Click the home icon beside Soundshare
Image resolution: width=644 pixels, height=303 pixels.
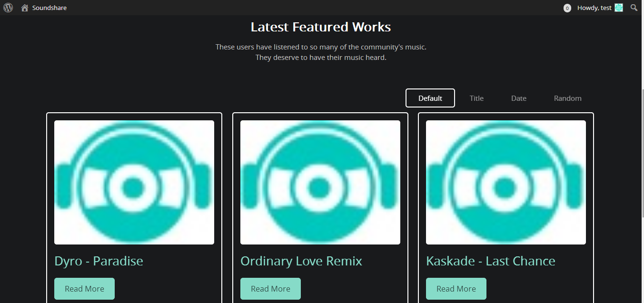pyautogui.click(x=25, y=8)
